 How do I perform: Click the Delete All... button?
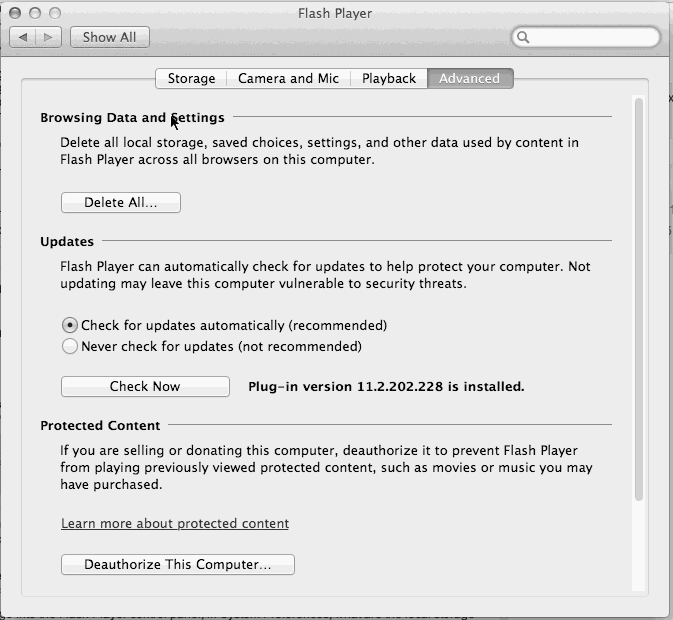121,203
